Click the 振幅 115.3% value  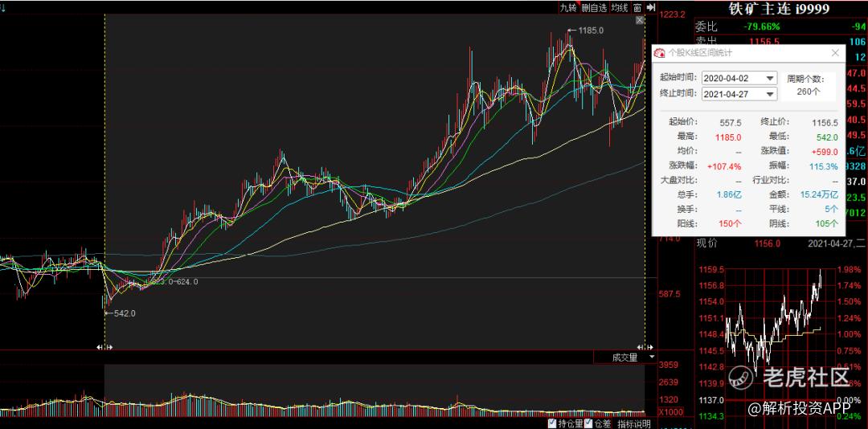click(x=824, y=166)
